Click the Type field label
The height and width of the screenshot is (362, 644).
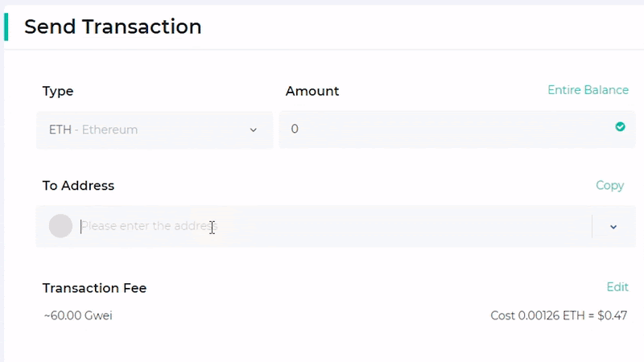click(58, 91)
